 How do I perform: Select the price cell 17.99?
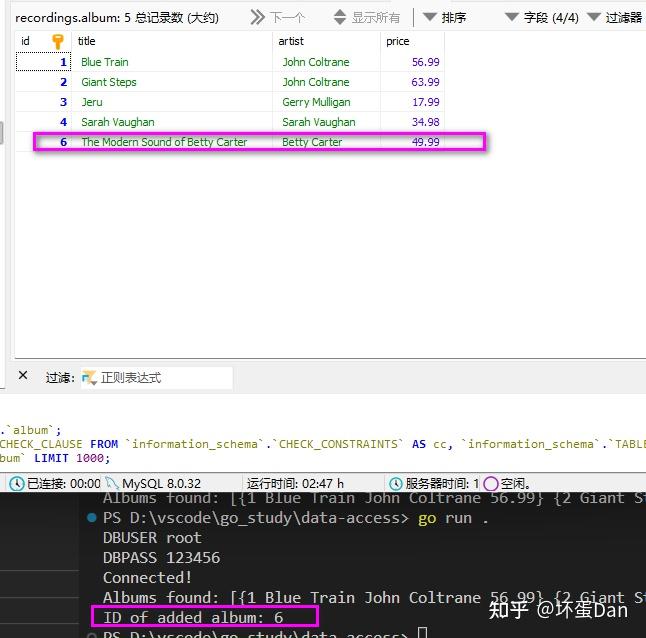coord(412,102)
